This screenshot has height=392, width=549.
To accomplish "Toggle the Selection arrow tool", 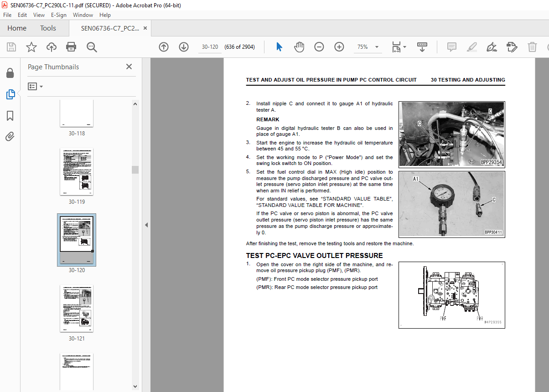I will pyautogui.click(x=279, y=47).
